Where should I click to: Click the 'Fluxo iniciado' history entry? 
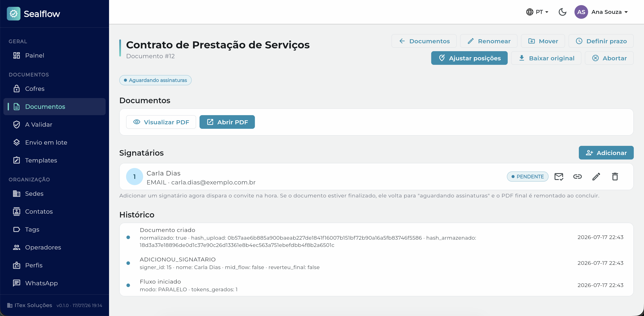376,286
